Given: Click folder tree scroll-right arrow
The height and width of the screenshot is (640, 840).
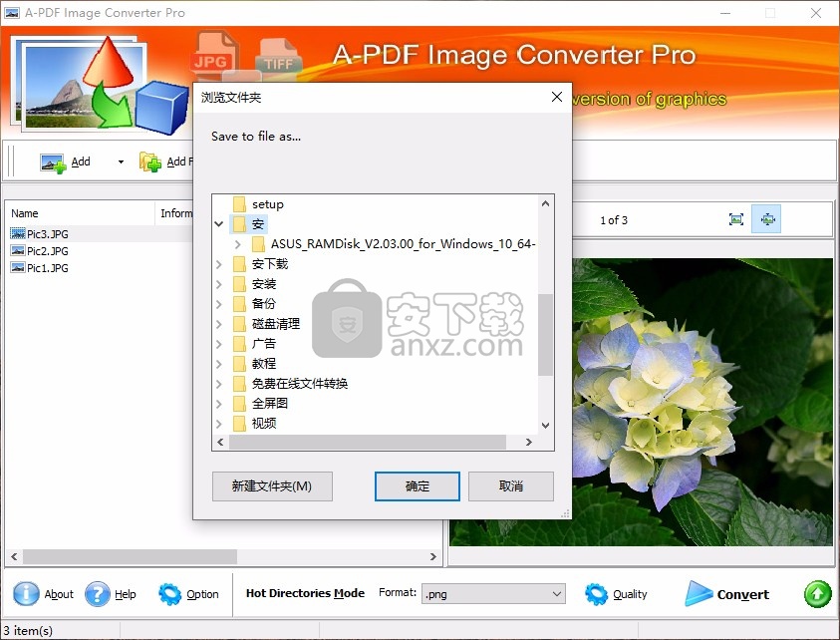Looking at the screenshot, I should (x=529, y=443).
